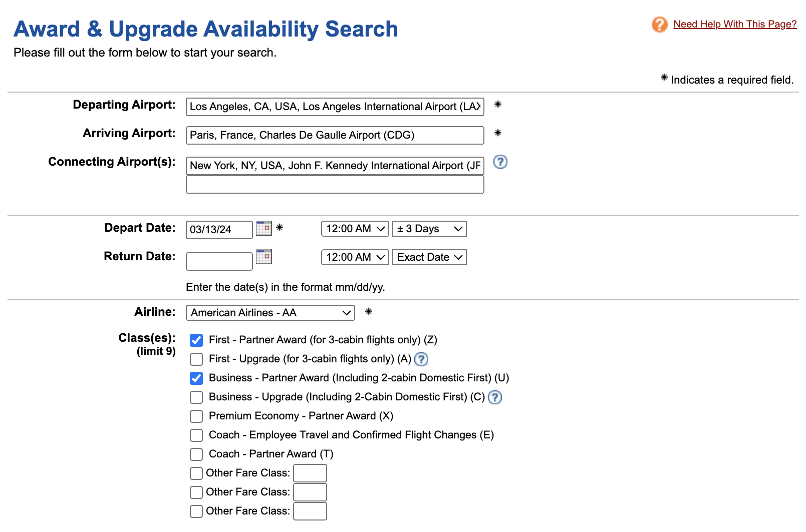Click the Depart Date field showing 03/13/24
Screen dimensions: 806x532
click(x=219, y=230)
